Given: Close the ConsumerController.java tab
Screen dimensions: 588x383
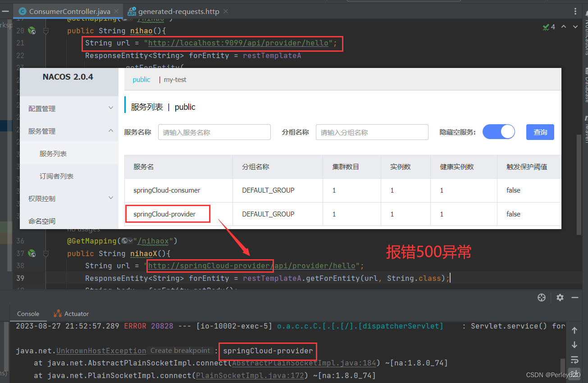Looking at the screenshot, I should pyautogui.click(x=116, y=11).
